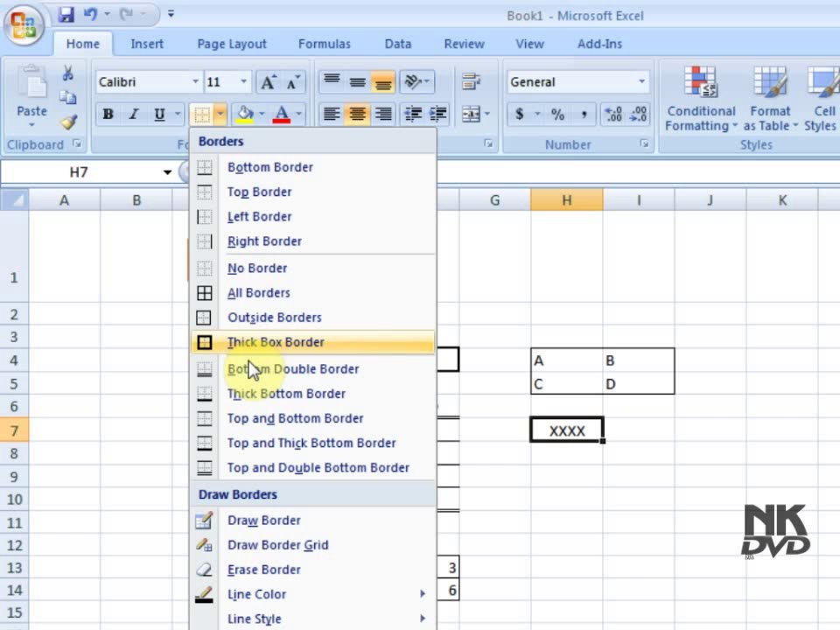This screenshot has height=630, width=840.
Task: Choose No Border from the menu
Action: tap(313, 269)
